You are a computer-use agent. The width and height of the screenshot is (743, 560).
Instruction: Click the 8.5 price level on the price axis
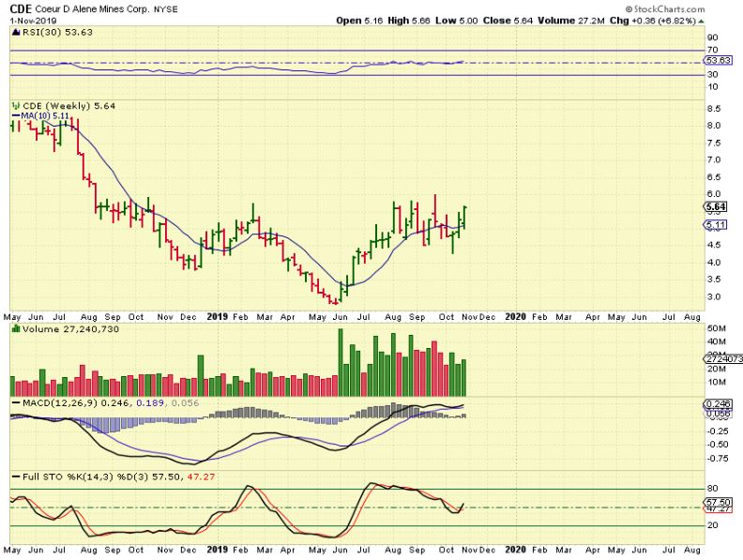click(714, 109)
